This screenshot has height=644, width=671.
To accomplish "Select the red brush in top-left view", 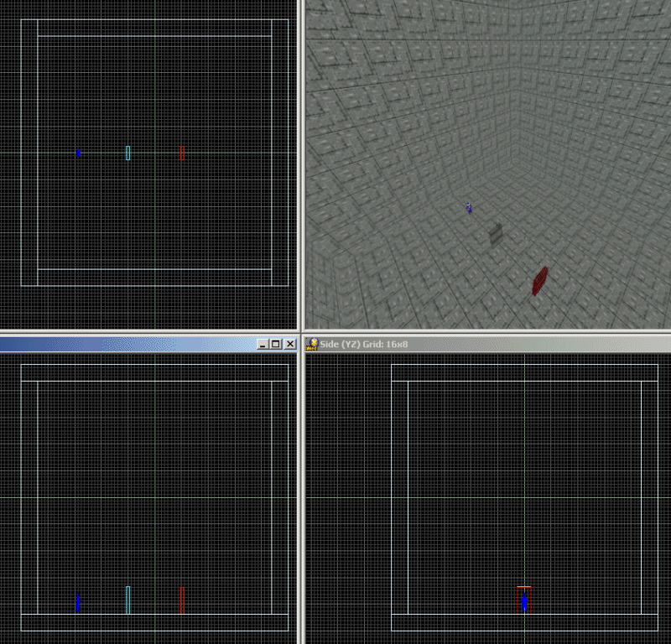I will click(x=181, y=153).
